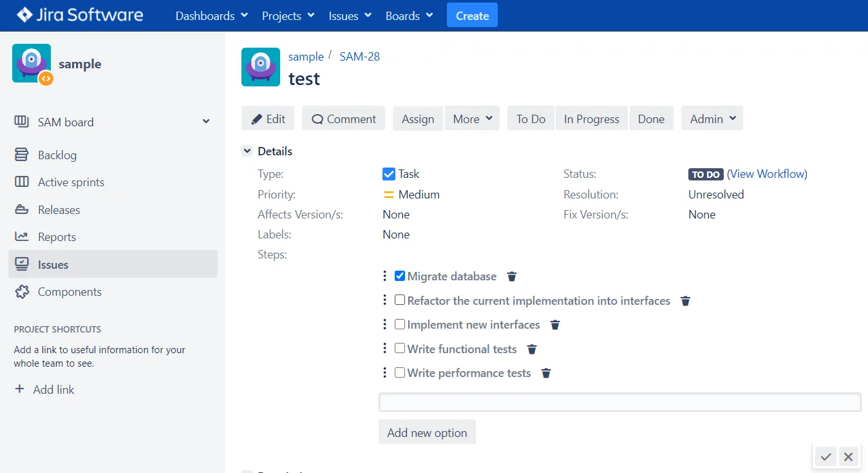Click the plus icon next to Add link

click(x=20, y=389)
